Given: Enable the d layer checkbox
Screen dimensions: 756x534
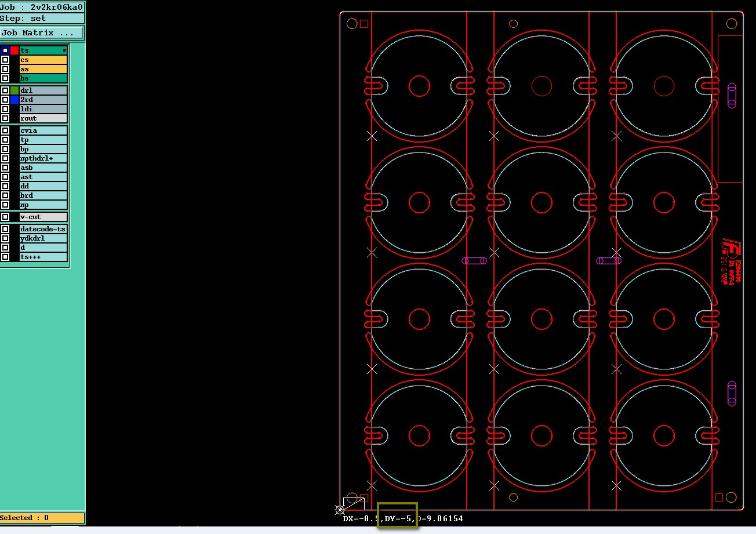Looking at the screenshot, I should (x=5, y=248).
